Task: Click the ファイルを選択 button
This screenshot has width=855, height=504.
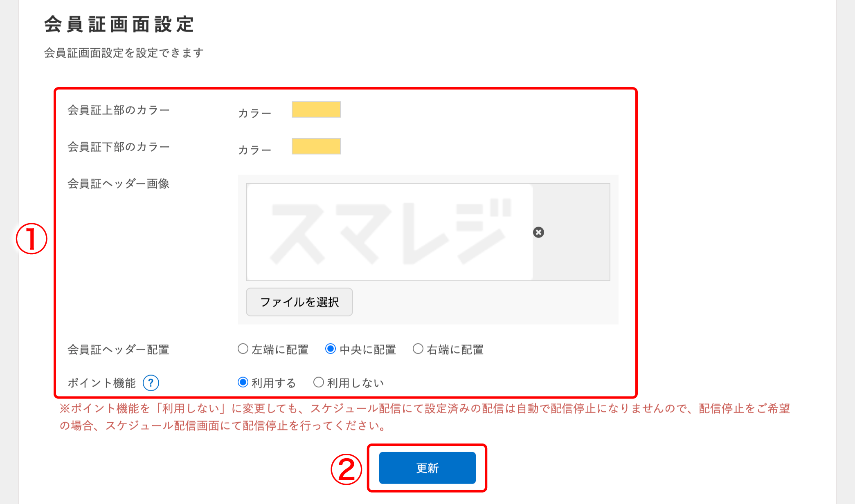Action: click(x=299, y=302)
